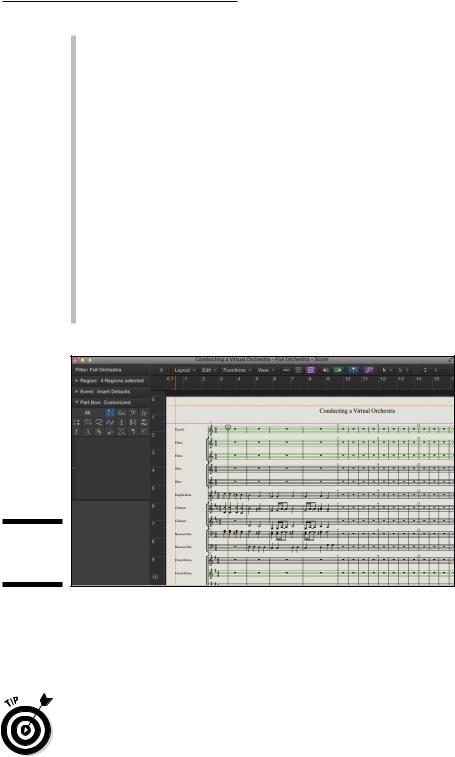Select the first Clarinet staff name

(180, 508)
